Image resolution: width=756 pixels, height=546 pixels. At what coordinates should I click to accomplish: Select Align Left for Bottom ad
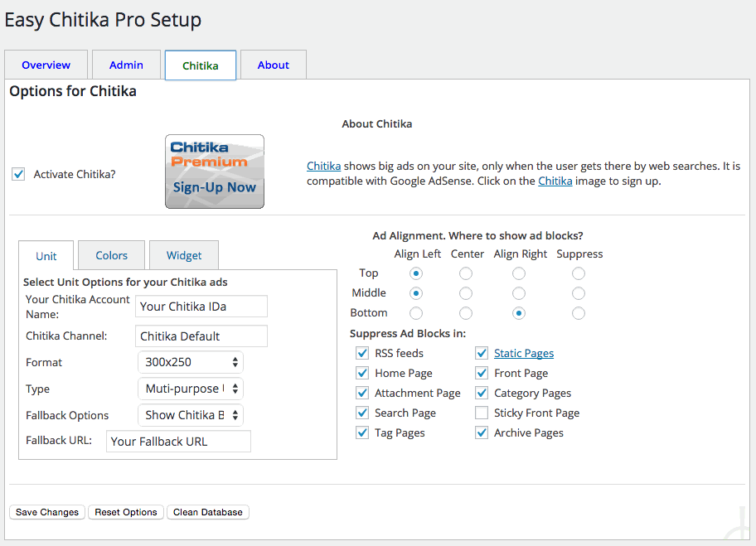pos(416,313)
